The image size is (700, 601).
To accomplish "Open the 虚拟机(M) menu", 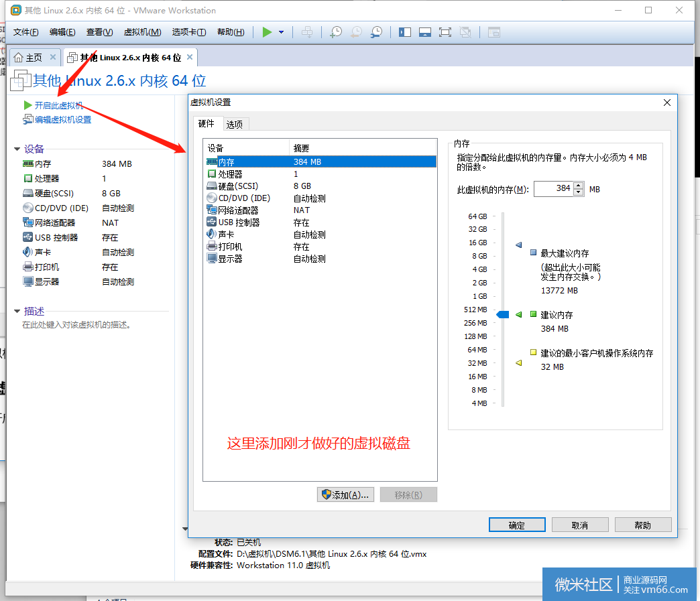I will pyautogui.click(x=142, y=32).
